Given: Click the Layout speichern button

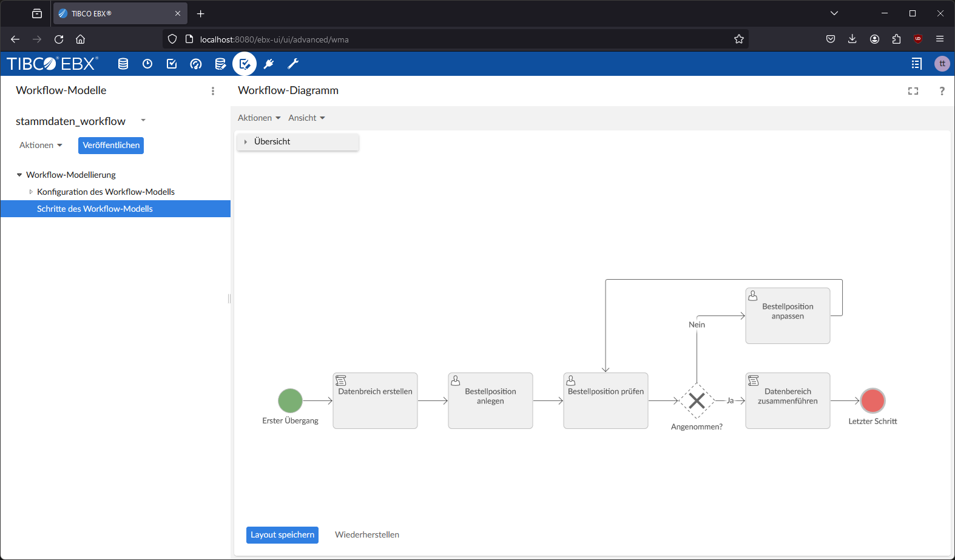Looking at the screenshot, I should pyautogui.click(x=282, y=535).
